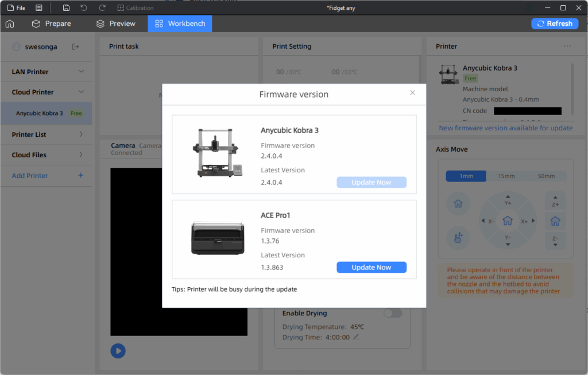The height and width of the screenshot is (375, 588).
Task: Switch to the Prepare tab
Action: tap(52, 24)
